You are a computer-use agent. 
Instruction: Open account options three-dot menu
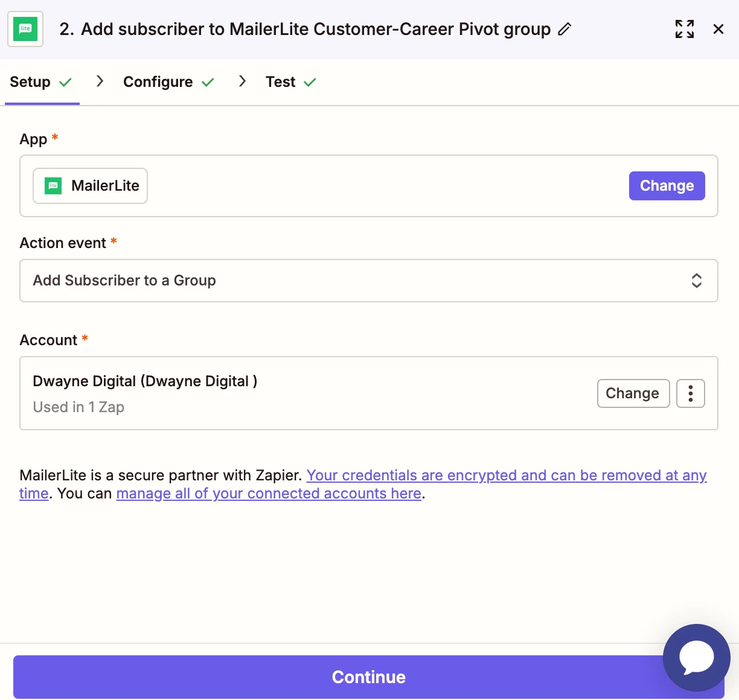point(691,393)
